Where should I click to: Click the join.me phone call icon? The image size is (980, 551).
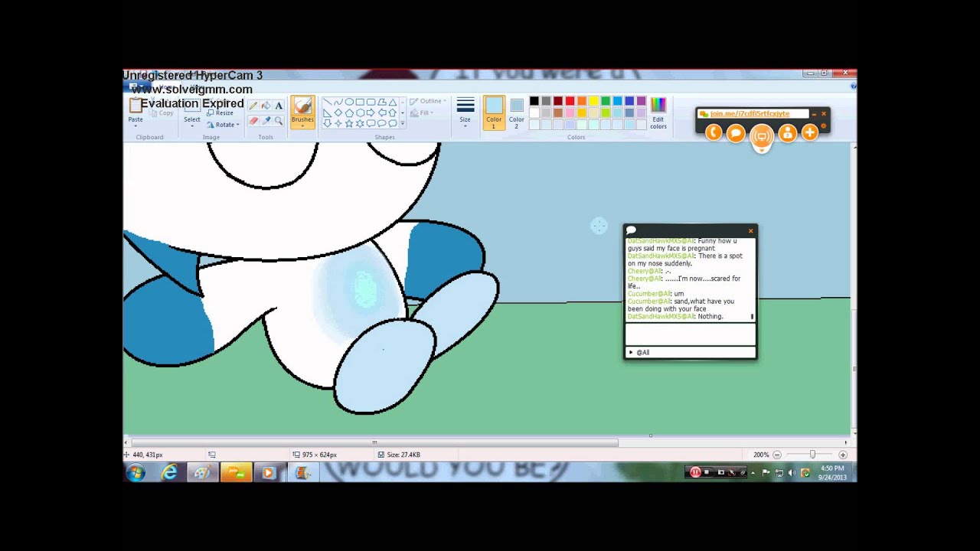713,133
